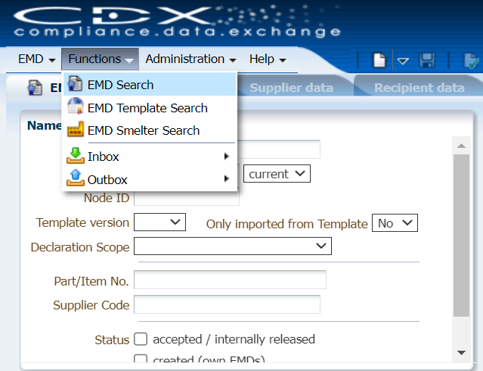Open the 'current' version dropdown
The height and width of the screenshot is (371, 483).
[x=277, y=174]
